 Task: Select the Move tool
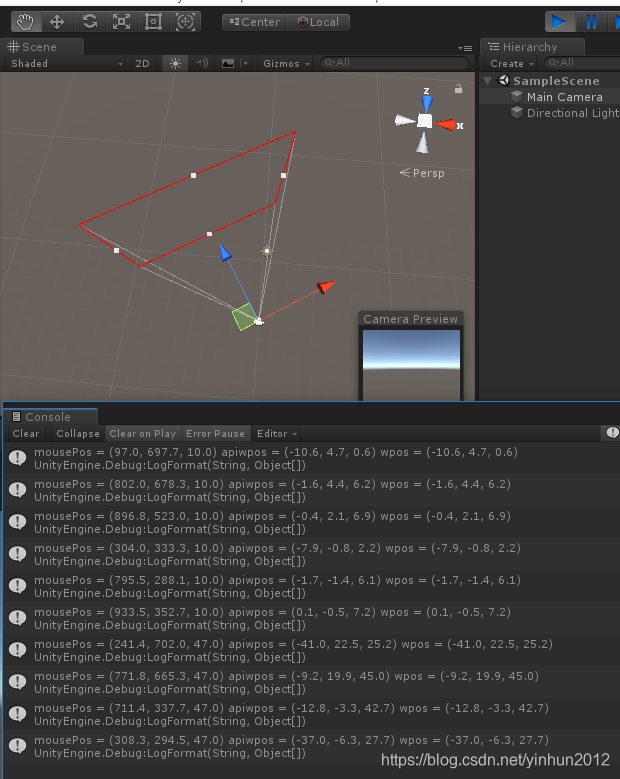(57, 22)
